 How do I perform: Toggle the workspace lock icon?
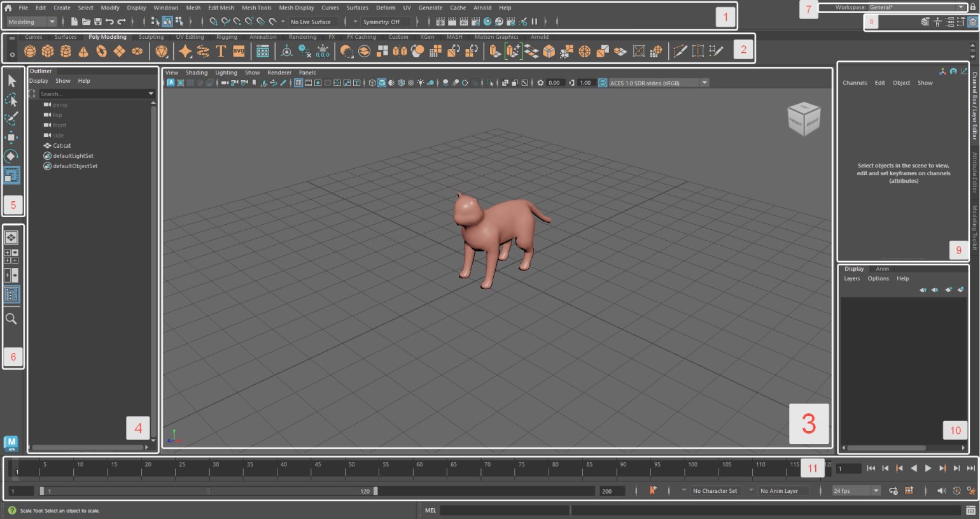point(973,7)
